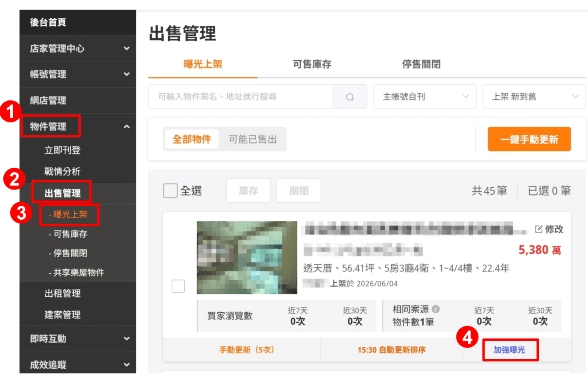Click the 手動更新（5次） link
The image size is (588, 379).
(x=247, y=350)
